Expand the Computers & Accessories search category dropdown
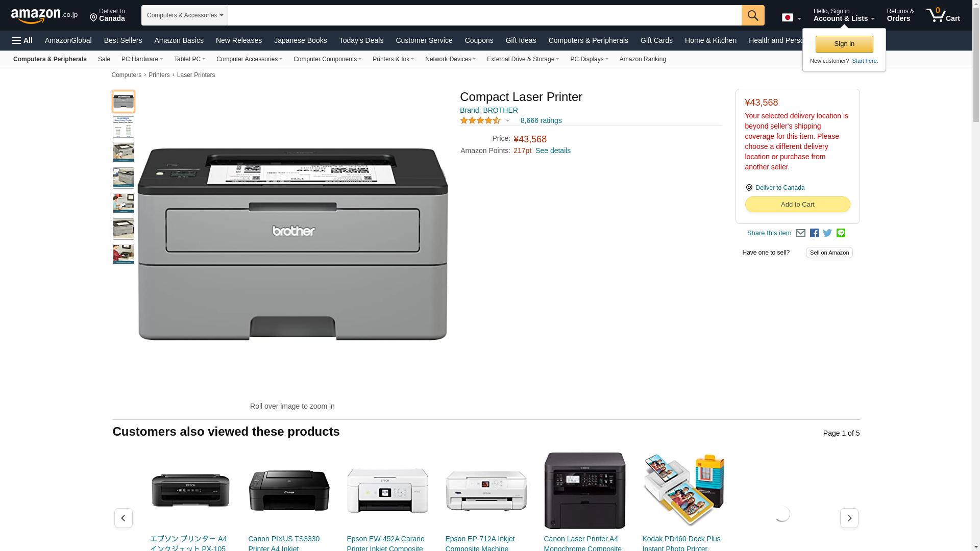980x551 pixels. click(x=185, y=15)
